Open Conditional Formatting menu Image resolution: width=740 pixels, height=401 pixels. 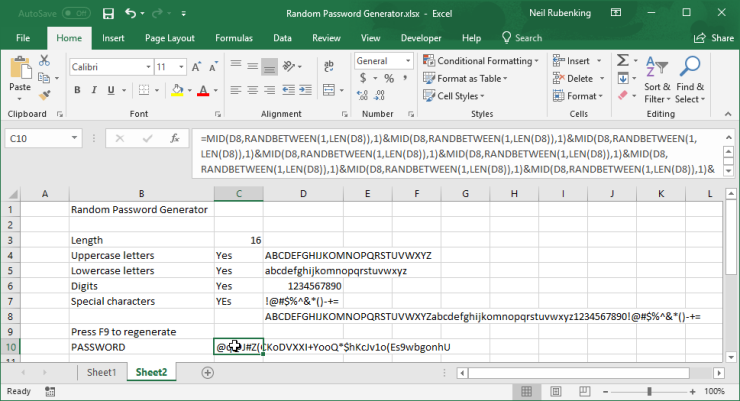point(481,60)
